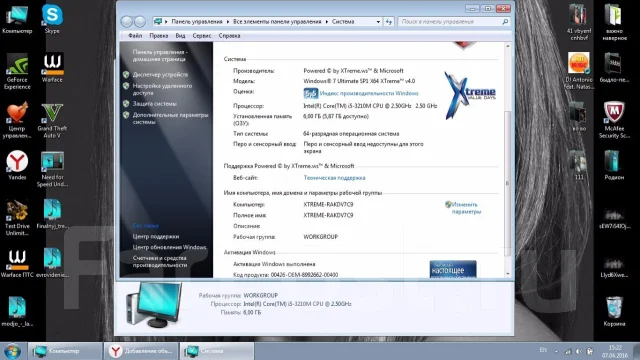Viewport: 640px width, 360px height.
Task: Click the Xtreme logo image
Action: (x=470, y=96)
